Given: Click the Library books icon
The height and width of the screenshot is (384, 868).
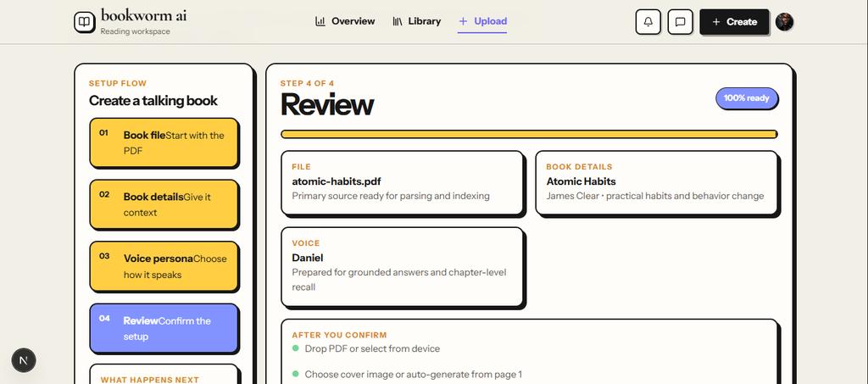Looking at the screenshot, I should click(398, 21).
